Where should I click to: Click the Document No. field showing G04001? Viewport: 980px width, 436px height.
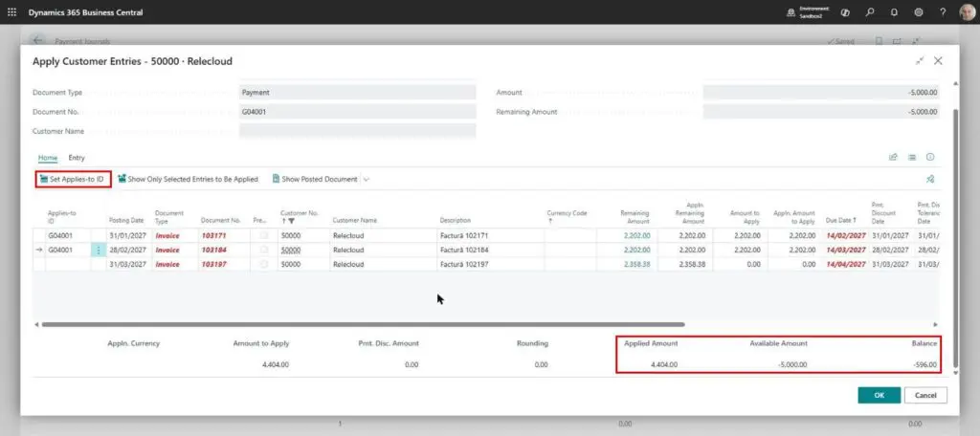coord(357,112)
